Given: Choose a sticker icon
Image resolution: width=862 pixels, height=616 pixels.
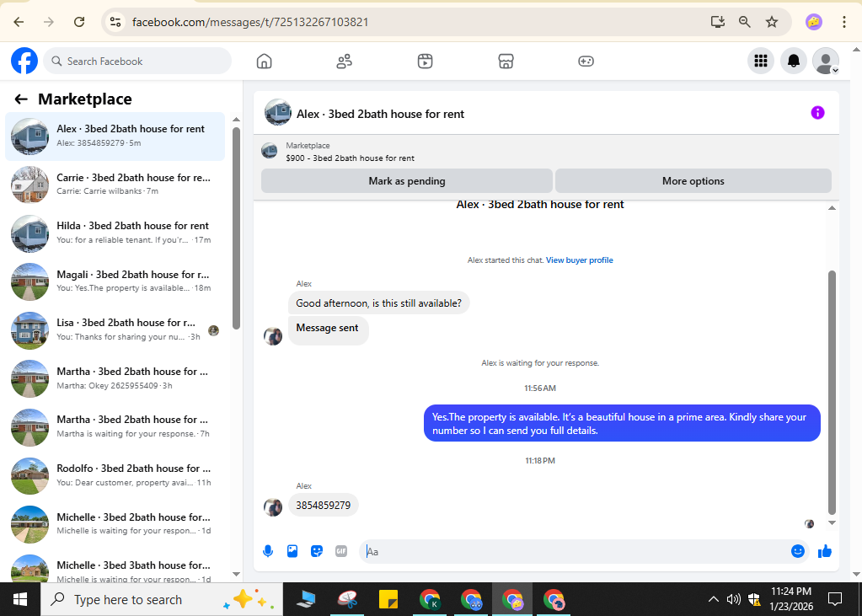Looking at the screenshot, I should pyautogui.click(x=317, y=551).
